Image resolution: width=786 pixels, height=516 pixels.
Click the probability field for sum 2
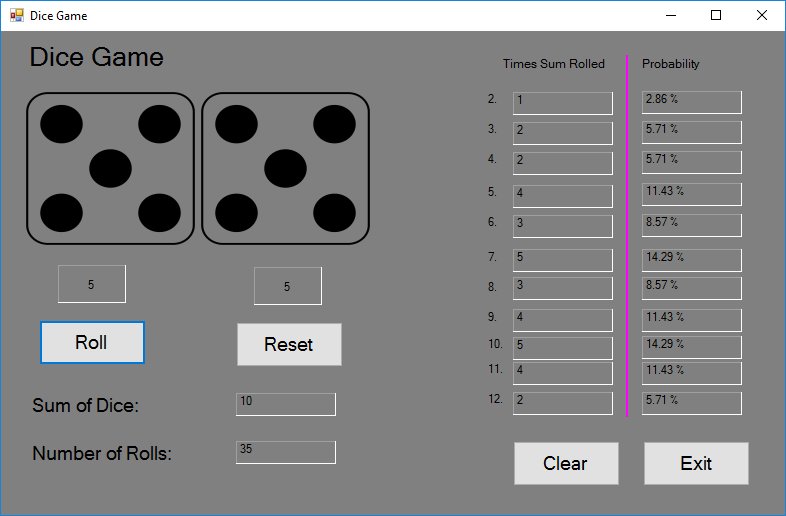(691, 102)
